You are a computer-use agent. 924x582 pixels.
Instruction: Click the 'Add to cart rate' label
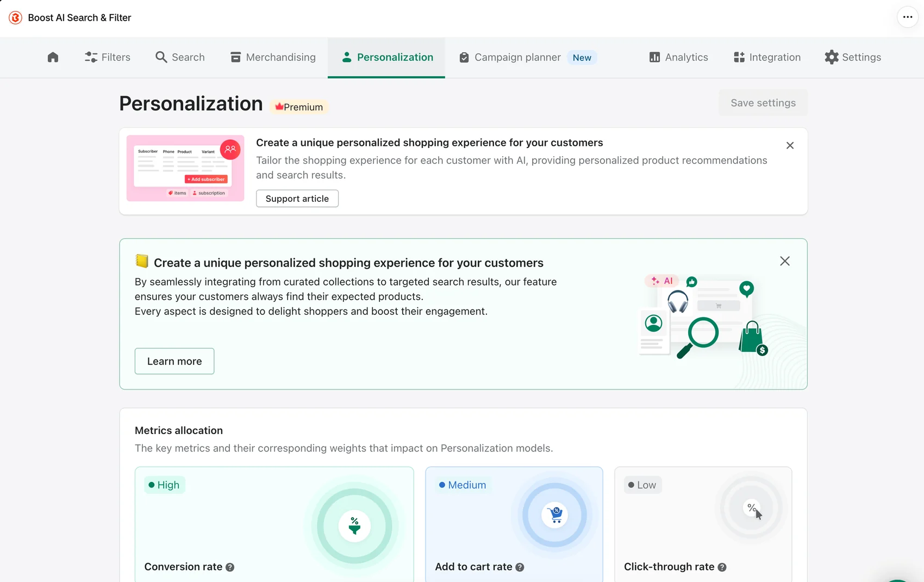(x=473, y=567)
